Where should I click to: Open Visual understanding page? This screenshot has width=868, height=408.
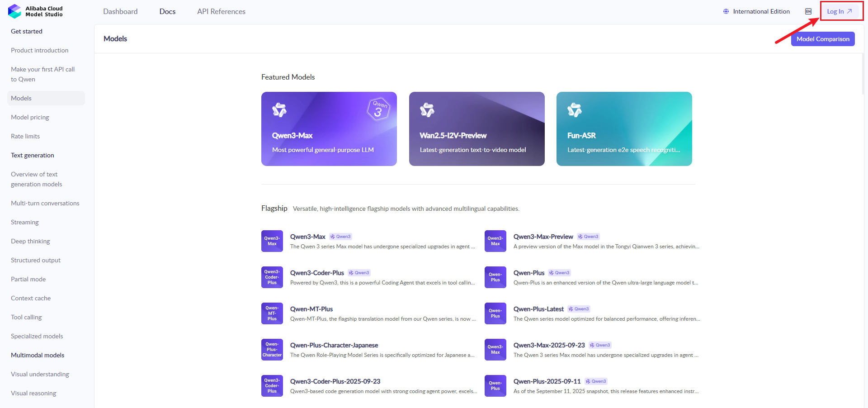click(x=40, y=374)
